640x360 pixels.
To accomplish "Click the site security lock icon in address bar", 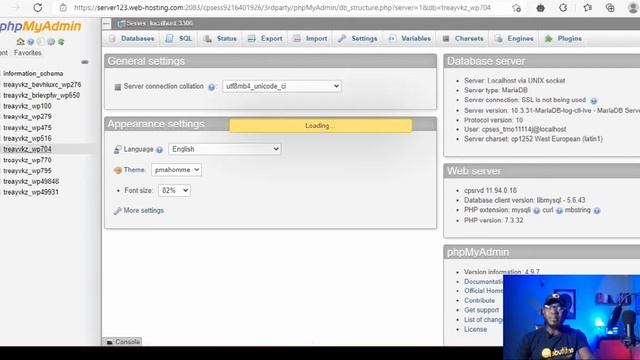I will coord(63,8).
